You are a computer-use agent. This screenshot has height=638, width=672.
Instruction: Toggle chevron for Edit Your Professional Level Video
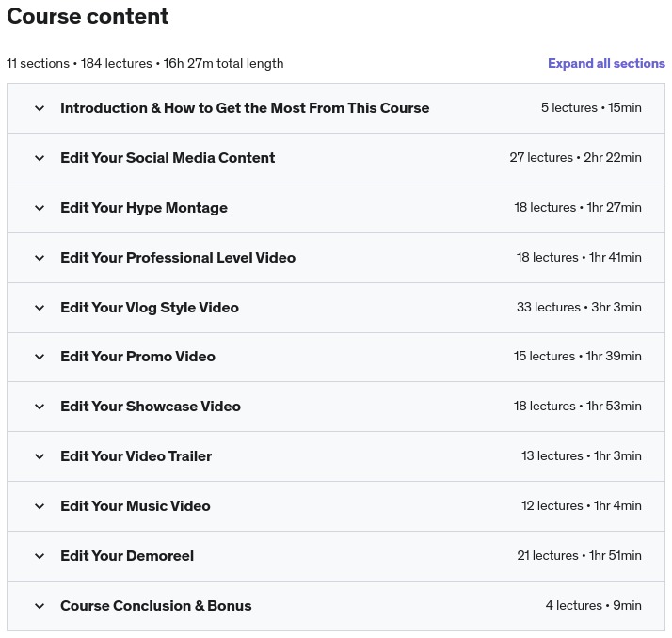tap(40, 258)
